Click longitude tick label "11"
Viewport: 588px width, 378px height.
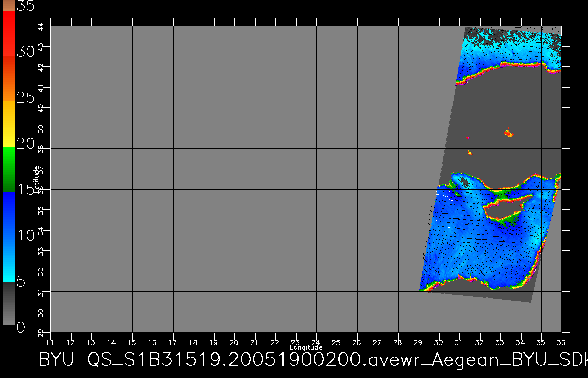(50, 342)
